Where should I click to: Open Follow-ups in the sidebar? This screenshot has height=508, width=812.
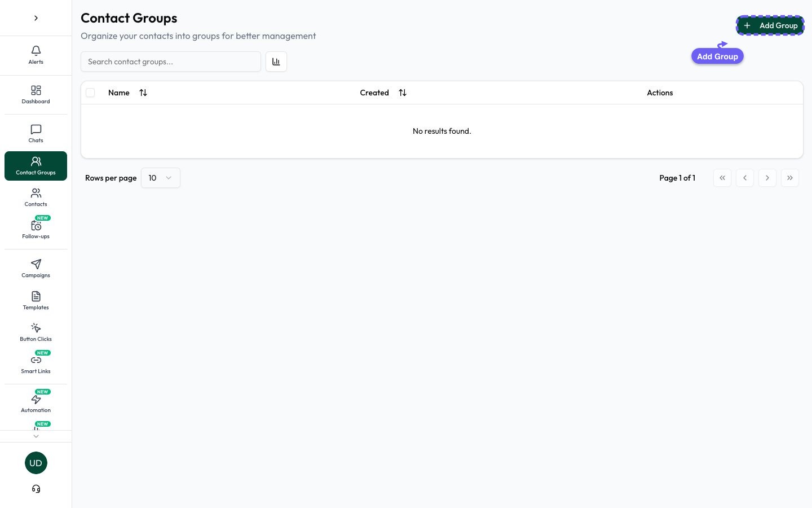(x=36, y=230)
